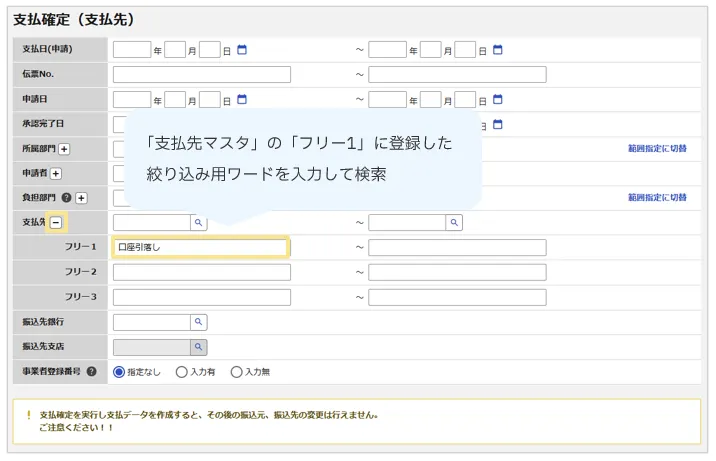716x461 pixels.
Task: Click help icon beside 事業者登録番号
Action: pyautogui.click(x=92, y=372)
